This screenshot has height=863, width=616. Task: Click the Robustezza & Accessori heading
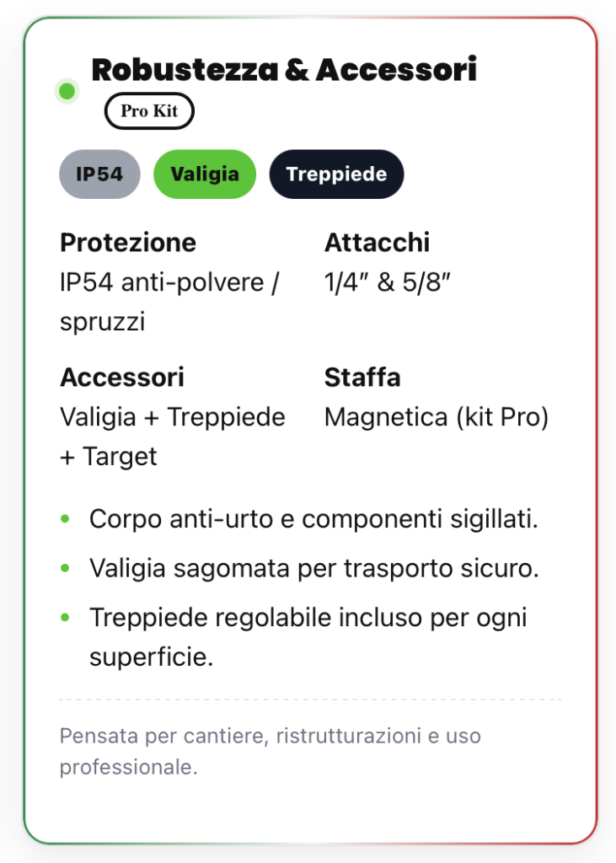coord(284,70)
